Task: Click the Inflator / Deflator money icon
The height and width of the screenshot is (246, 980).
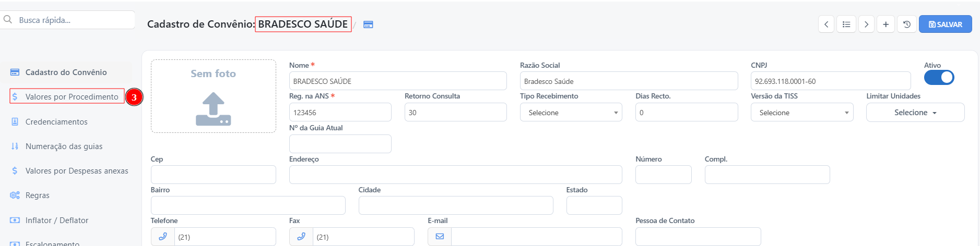Action: coord(15,220)
